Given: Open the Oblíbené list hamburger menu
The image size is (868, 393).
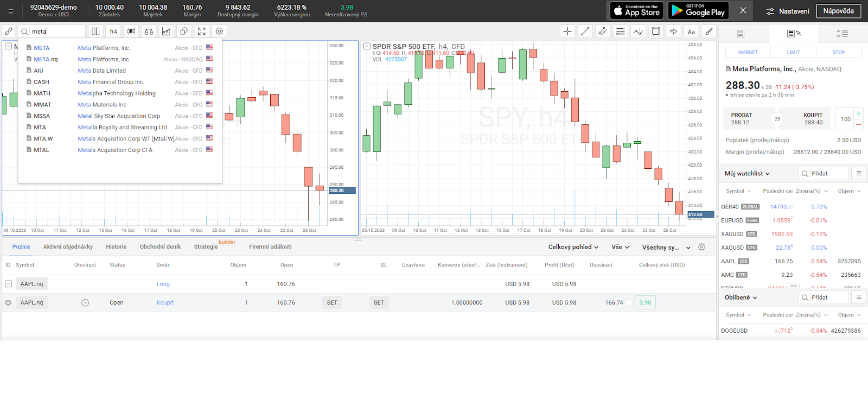Looking at the screenshot, I should pos(859,297).
